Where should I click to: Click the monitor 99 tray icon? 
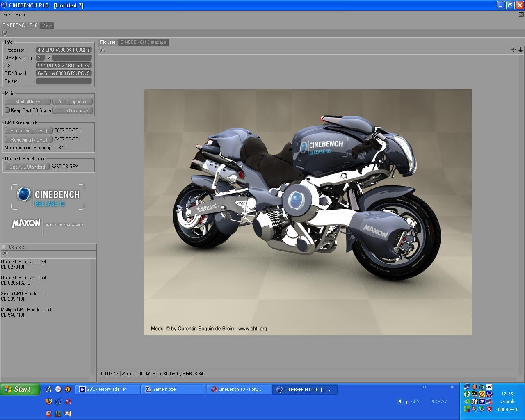475,394
